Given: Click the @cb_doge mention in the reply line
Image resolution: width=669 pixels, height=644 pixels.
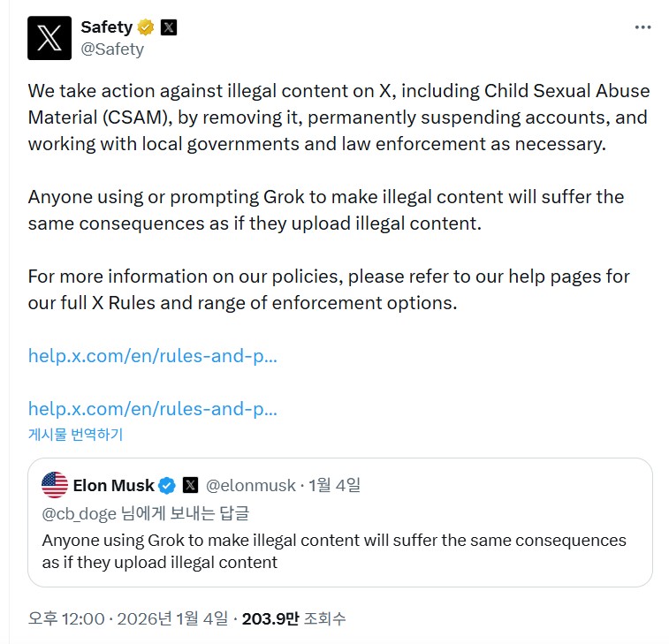Looking at the screenshot, I should 79,513.
